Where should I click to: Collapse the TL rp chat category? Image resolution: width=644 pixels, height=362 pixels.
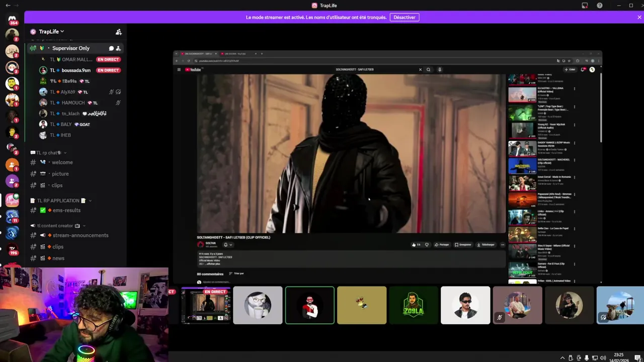click(x=49, y=152)
